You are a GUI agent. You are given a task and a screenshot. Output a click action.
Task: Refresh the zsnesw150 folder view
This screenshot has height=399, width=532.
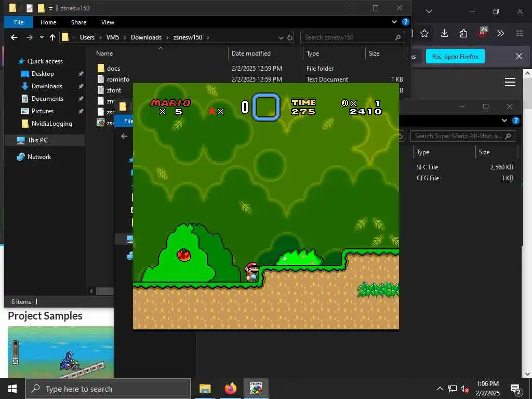point(290,37)
